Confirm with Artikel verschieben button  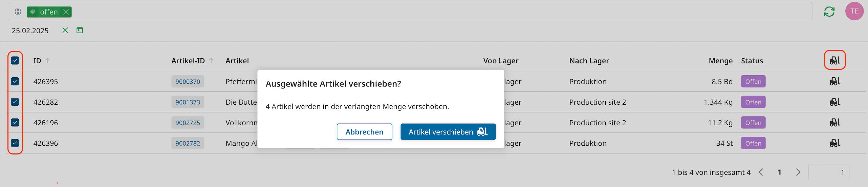point(448,132)
